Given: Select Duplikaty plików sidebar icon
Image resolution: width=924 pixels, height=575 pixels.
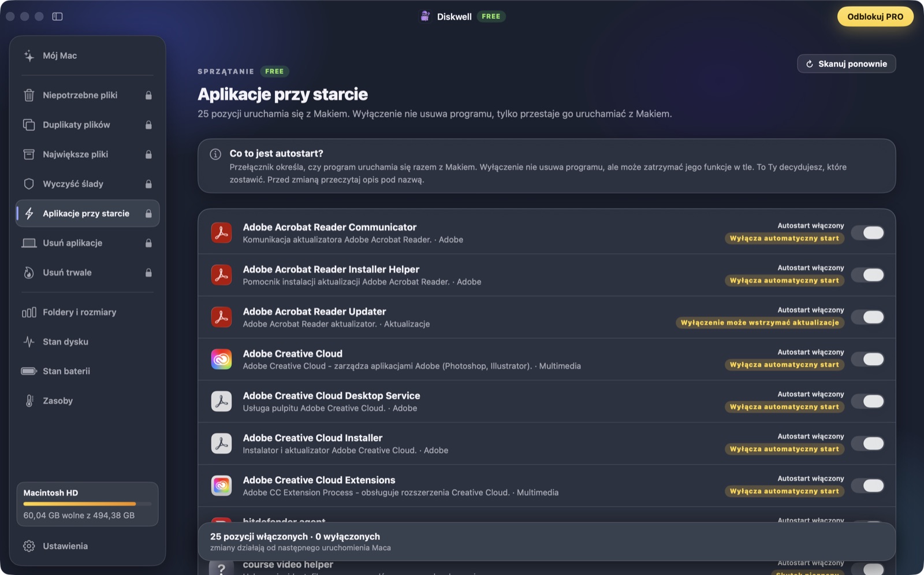Looking at the screenshot, I should click(x=29, y=125).
